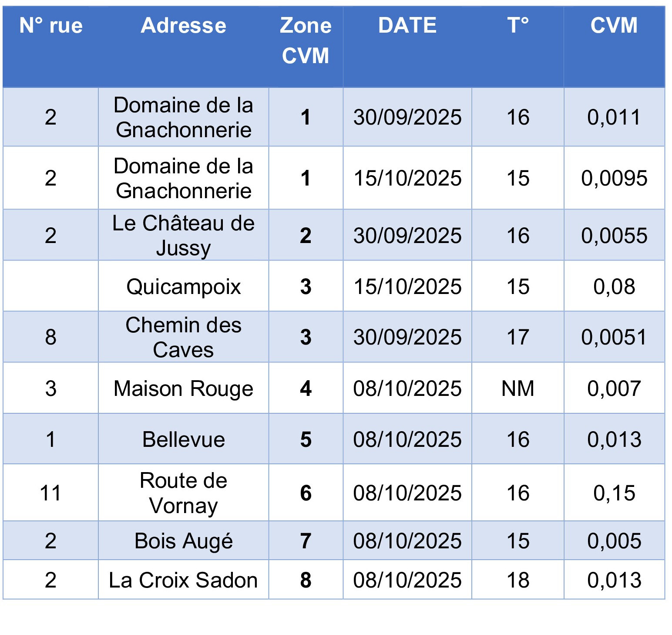The height and width of the screenshot is (635, 672).
Task: Select the temperature value 18 cell
Action: [x=518, y=580]
